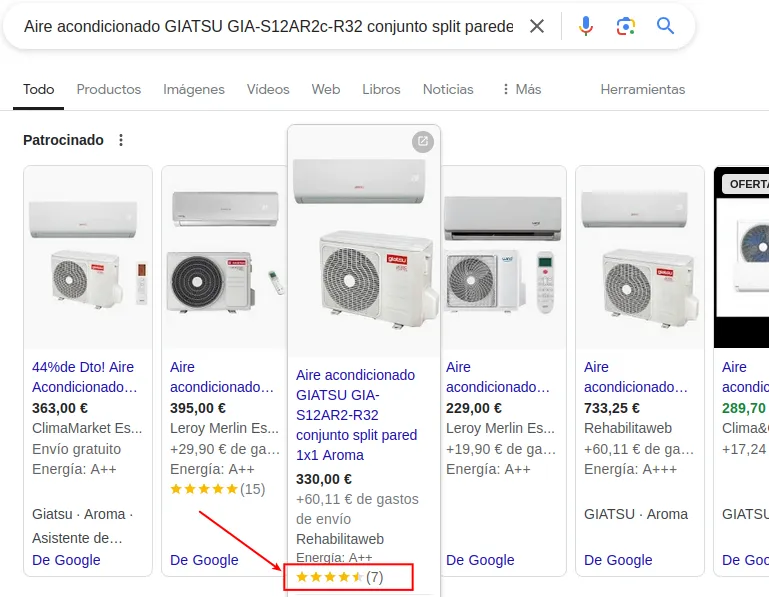Open Herramientas search tools
769x597 pixels.
point(642,89)
